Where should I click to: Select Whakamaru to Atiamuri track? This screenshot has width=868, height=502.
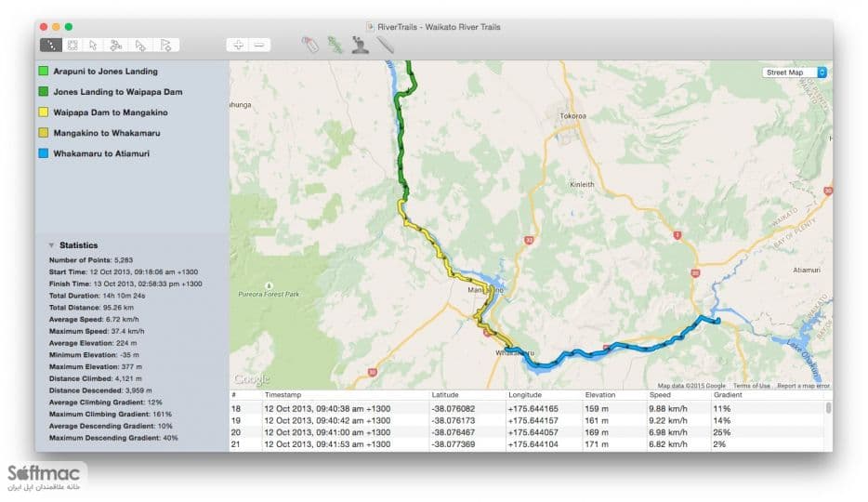pos(101,153)
